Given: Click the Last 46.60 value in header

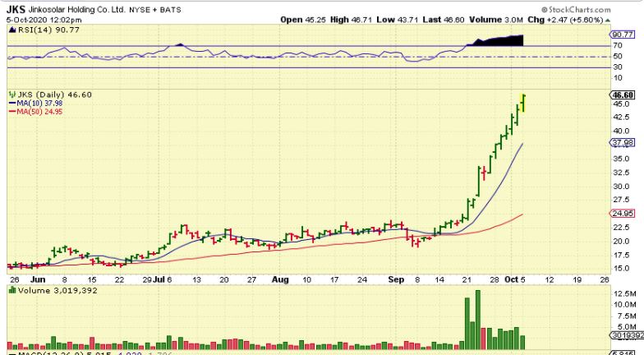Looking at the screenshot, I should tap(445, 20).
